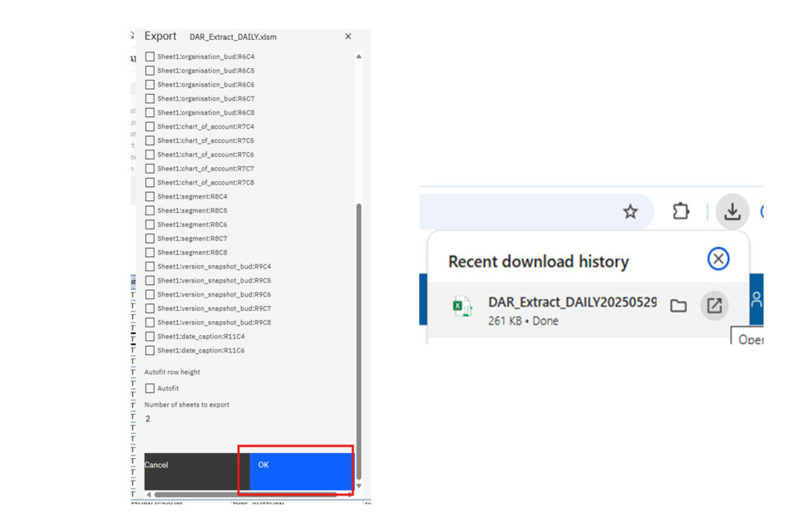Bookmark the page with the star icon
Screen dimensions: 798x532
pos(630,212)
